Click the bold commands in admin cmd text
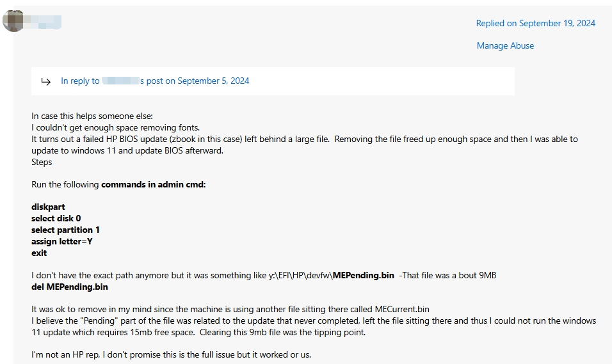Screen dimensions: 612x364 154,184
